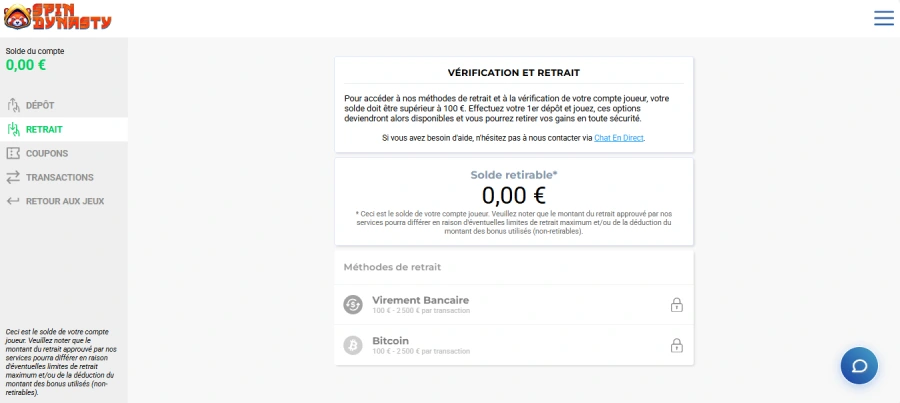Click the Dépôt sidebar icon
The width and height of the screenshot is (900, 403).
click(14, 105)
